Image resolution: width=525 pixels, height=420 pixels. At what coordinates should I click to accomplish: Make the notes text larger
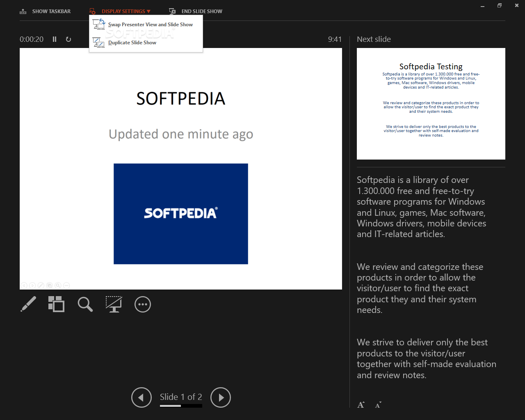coord(361,405)
